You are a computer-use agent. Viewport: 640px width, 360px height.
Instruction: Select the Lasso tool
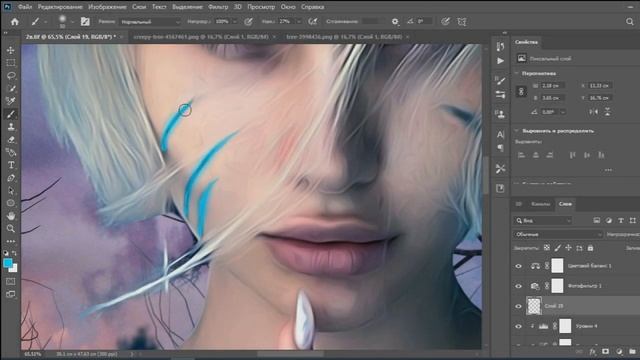point(11,76)
